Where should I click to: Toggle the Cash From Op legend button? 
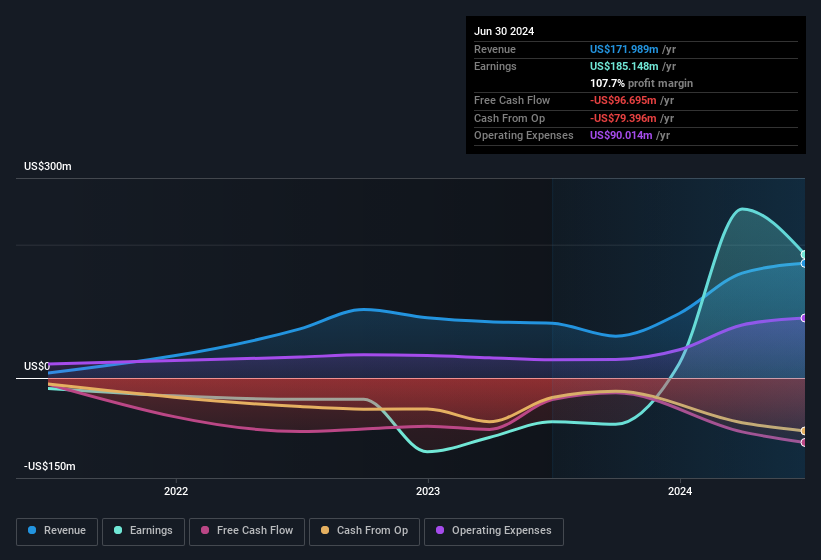click(x=364, y=532)
